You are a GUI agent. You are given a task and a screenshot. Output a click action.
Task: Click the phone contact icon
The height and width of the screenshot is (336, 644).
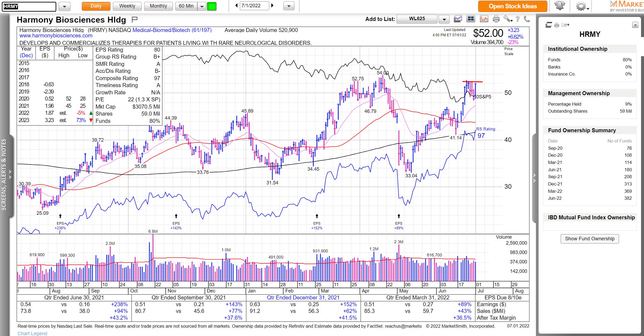[x=527, y=19]
